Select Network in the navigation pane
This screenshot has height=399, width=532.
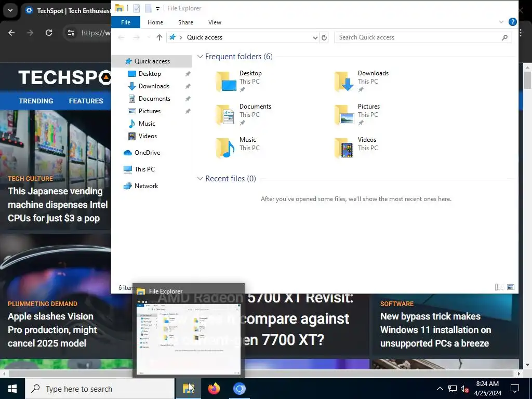click(x=146, y=186)
